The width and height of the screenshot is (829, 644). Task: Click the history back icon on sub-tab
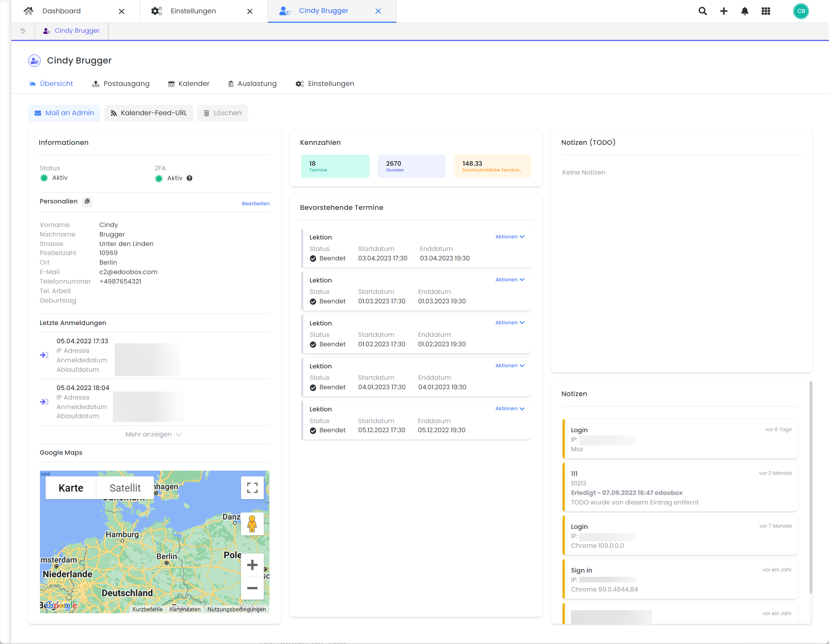22,30
